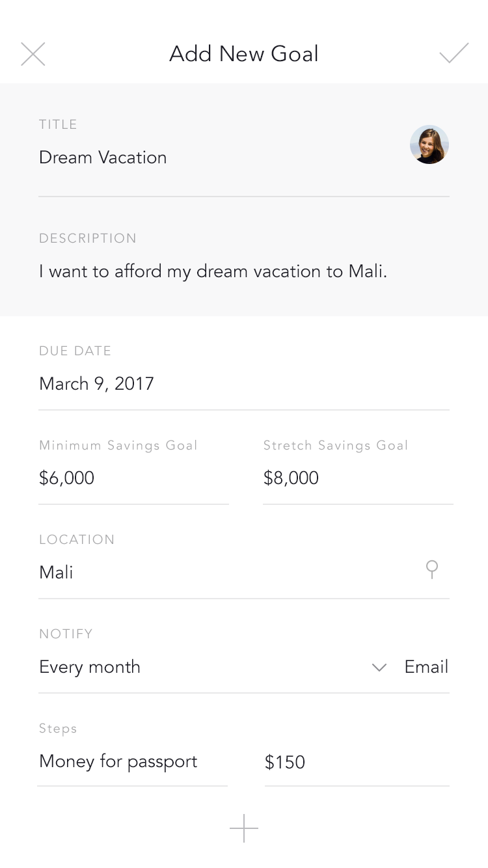Click the Add New Goal header title
Image resolution: width=488 pixels, height=868 pixels.
pyautogui.click(x=244, y=53)
